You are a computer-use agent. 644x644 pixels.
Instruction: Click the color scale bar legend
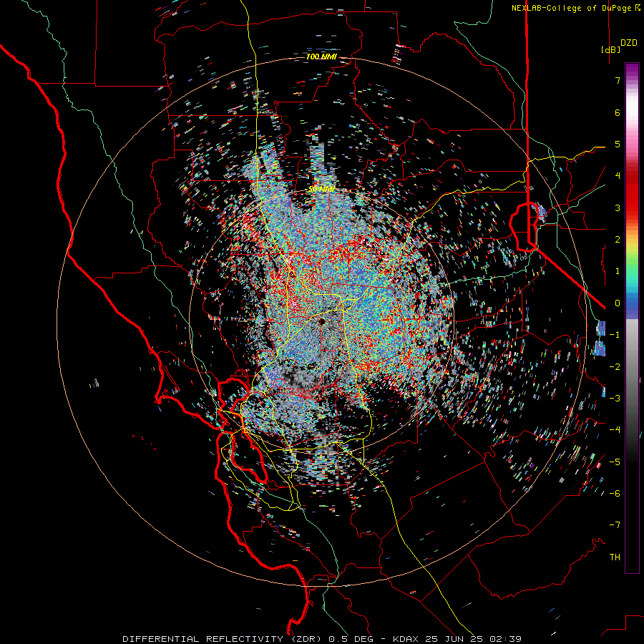[x=632, y=318]
